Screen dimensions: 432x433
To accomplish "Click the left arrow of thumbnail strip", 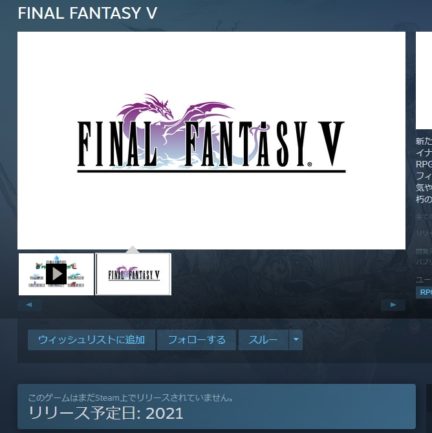I will click(29, 305).
